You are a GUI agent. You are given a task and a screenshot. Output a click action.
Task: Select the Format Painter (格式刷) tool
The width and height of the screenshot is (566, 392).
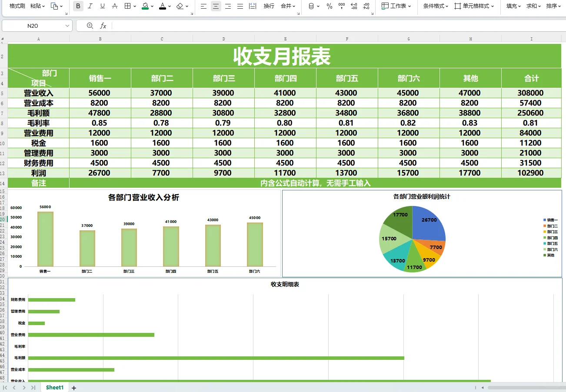(x=16, y=6)
